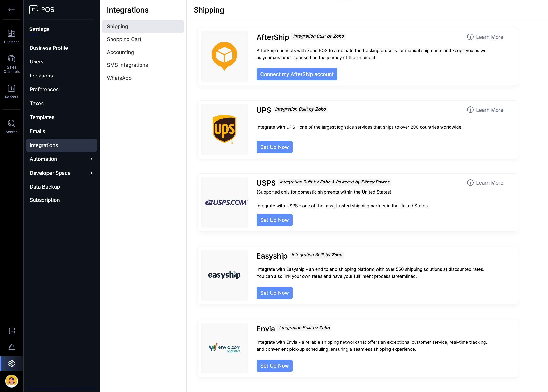Click the quick create icon above the bell
Viewport: 548px width, 392px height.
coord(12,331)
